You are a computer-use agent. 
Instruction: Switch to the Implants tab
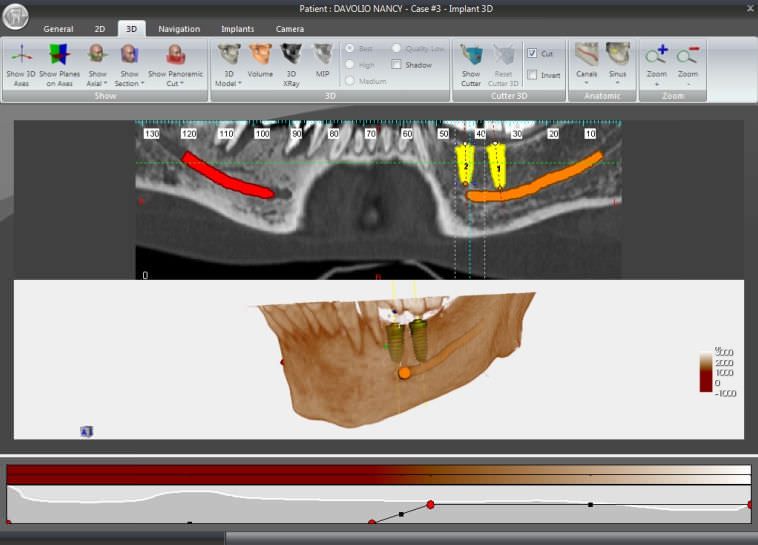(237, 29)
